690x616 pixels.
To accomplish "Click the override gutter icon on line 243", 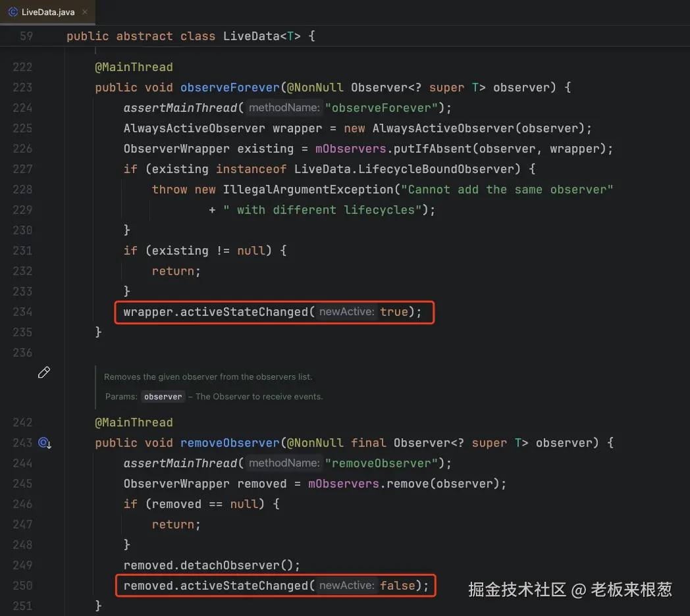I will click(45, 443).
